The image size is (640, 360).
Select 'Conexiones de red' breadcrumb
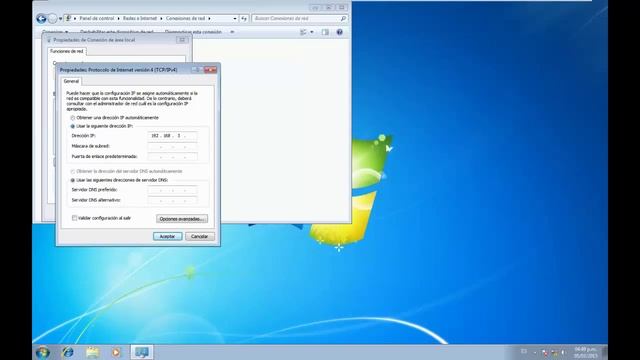click(x=186, y=18)
